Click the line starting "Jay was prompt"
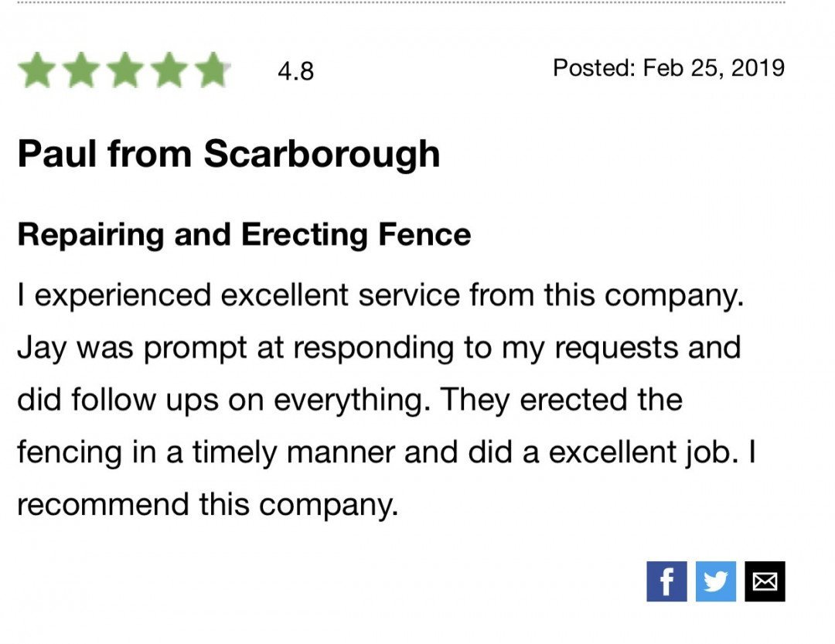The height and width of the screenshot is (644, 835). click(379, 348)
